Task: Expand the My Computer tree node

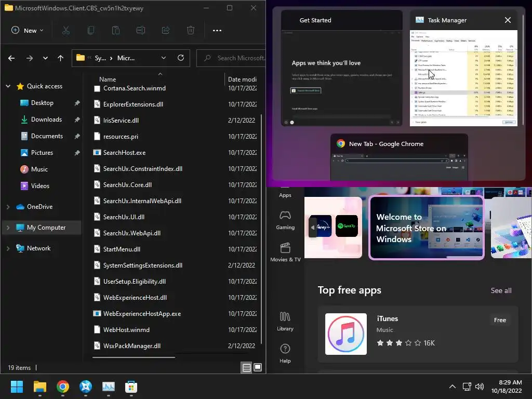Action: click(8, 228)
